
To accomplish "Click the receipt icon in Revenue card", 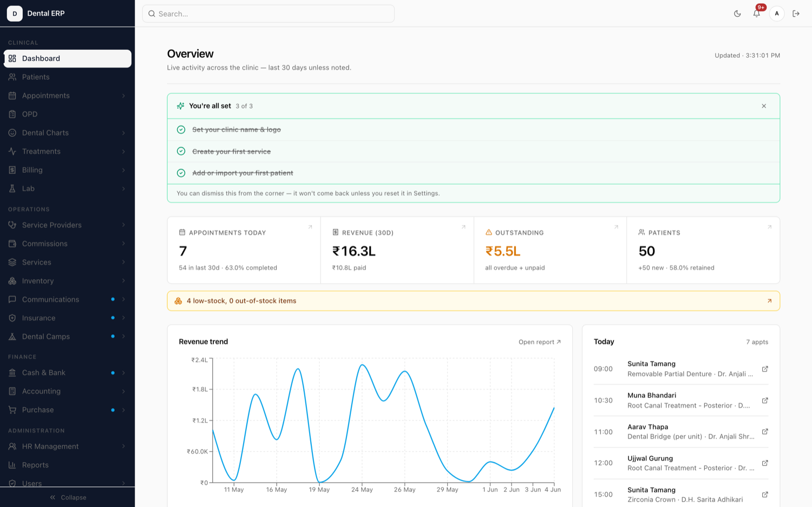I will point(335,232).
